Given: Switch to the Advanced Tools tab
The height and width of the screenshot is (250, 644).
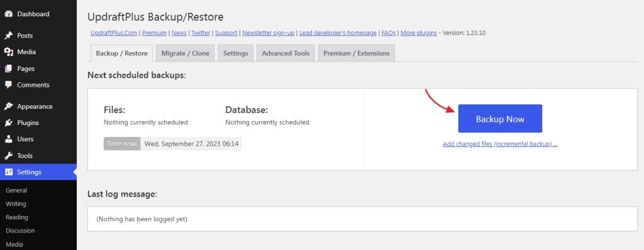Looking at the screenshot, I should (x=286, y=53).
